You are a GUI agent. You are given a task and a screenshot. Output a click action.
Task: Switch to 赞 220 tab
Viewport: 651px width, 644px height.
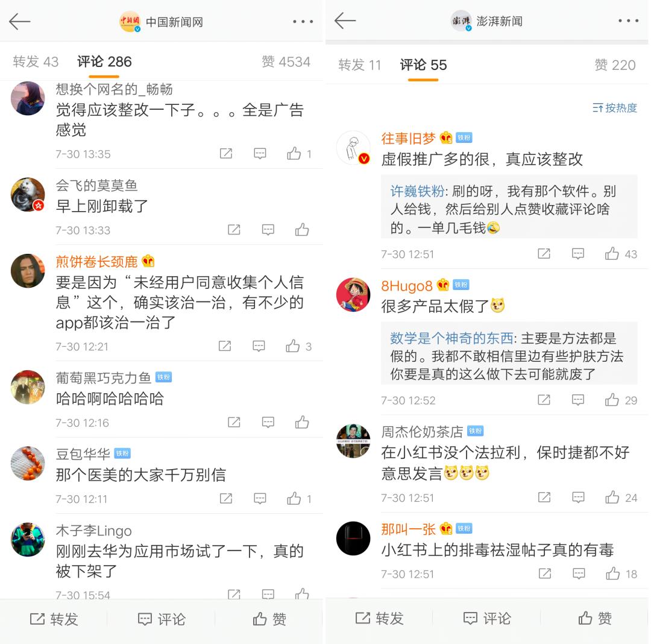(x=615, y=65)
